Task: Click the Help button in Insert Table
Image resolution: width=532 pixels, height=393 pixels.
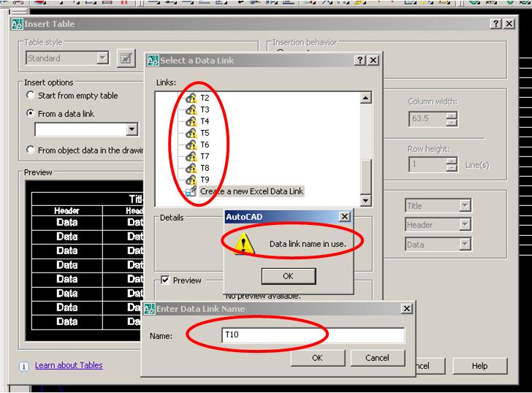Action: tap(479, 366)
